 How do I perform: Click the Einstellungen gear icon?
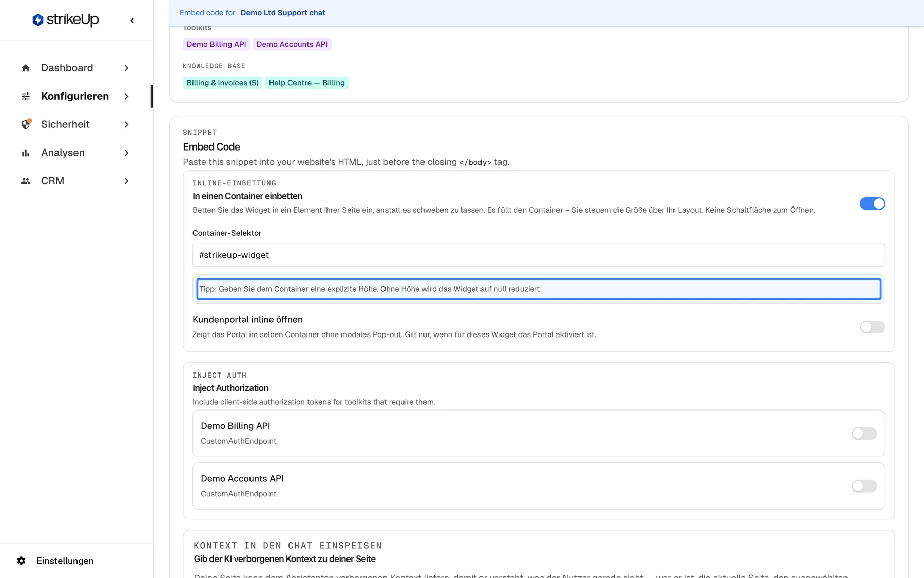click(x=21, y=561)
